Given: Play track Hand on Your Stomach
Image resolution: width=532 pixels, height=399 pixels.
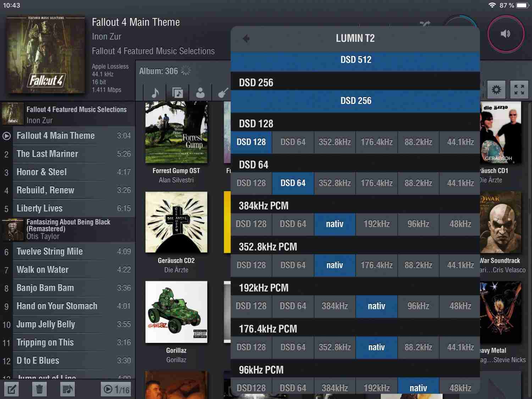Looking at the screenshot, I should coord(67,306).
